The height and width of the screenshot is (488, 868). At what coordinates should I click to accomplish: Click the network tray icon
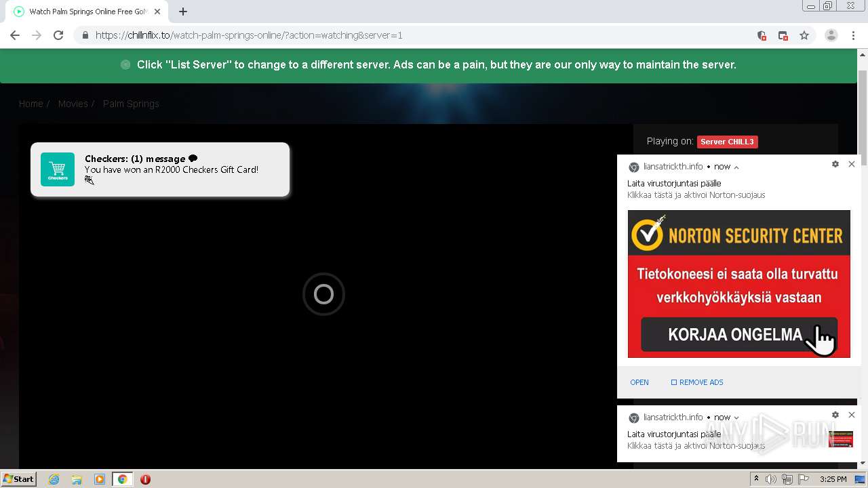pyautogui.click(x=787, y=479)
